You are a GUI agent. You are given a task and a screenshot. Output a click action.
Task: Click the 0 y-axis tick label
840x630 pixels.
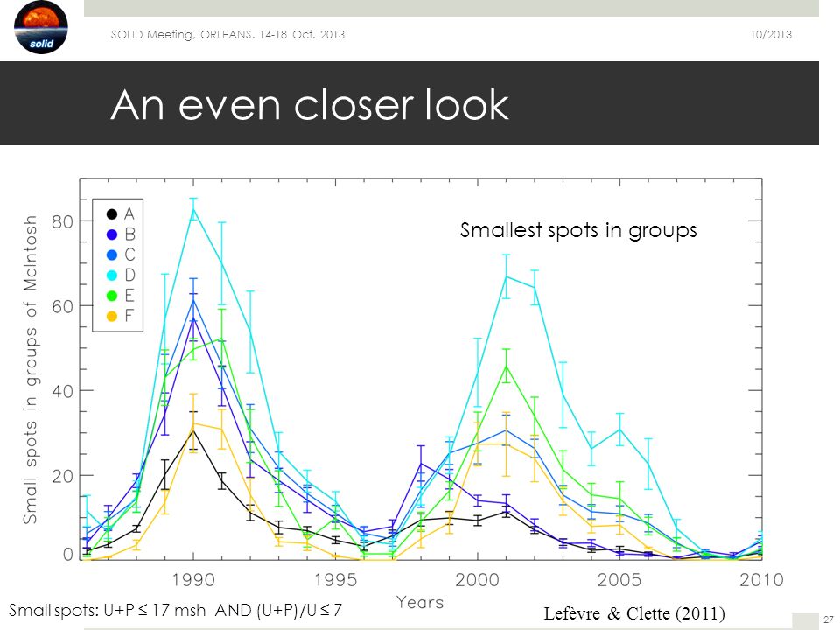coord(68,555)
